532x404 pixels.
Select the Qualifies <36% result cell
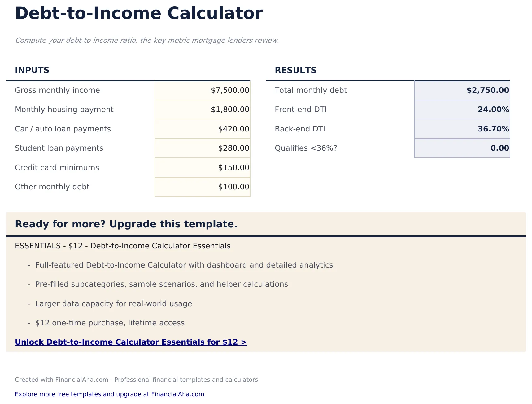click(462, 148)
